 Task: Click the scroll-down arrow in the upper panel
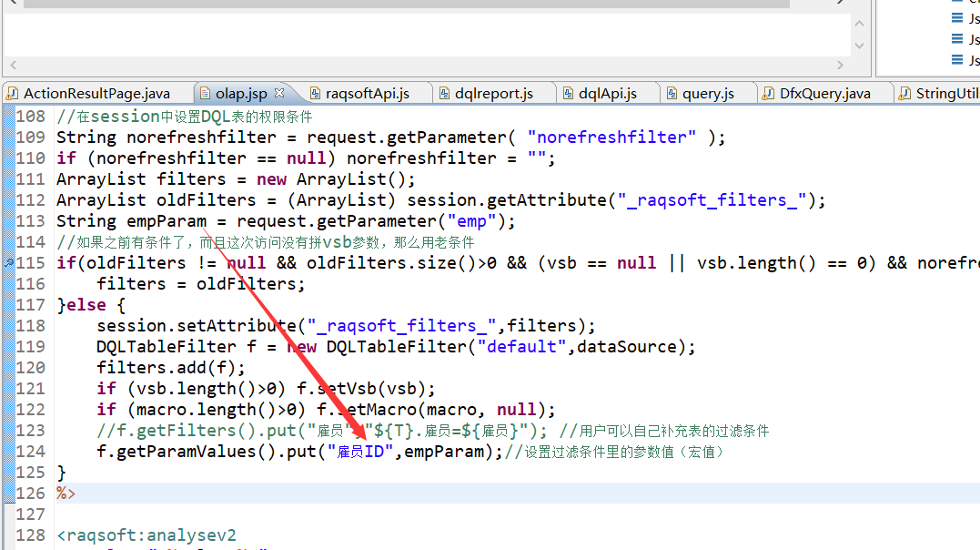pos(859,46)
